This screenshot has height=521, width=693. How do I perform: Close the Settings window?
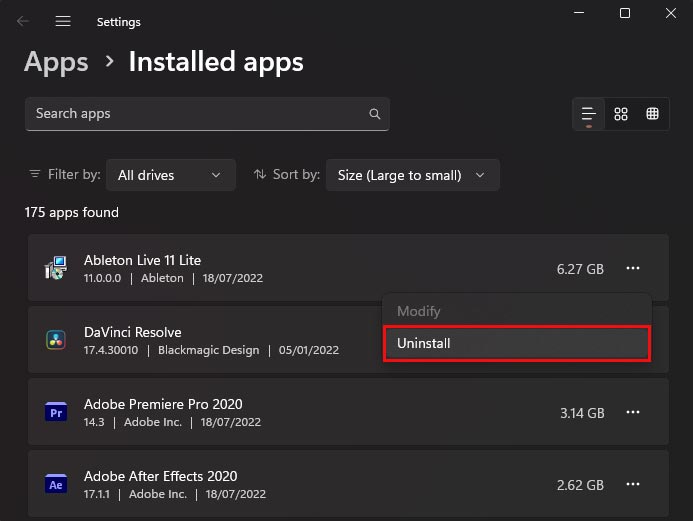point(670,13)
